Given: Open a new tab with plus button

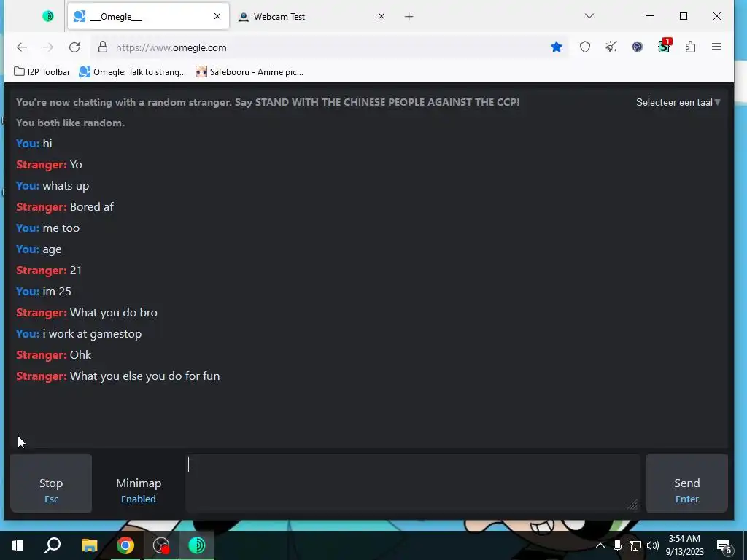Looking at the screenshot, I should click(x=409, y=17).
